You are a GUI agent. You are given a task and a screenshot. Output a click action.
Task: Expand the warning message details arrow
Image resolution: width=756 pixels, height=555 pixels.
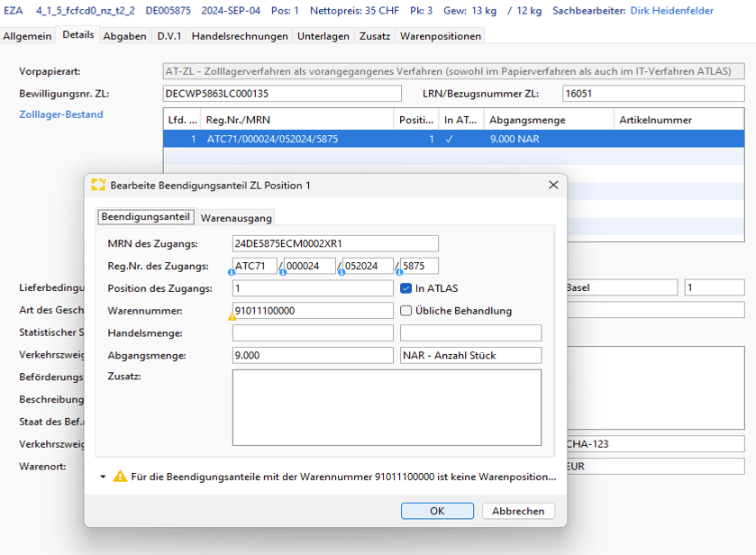pos(104,477)
